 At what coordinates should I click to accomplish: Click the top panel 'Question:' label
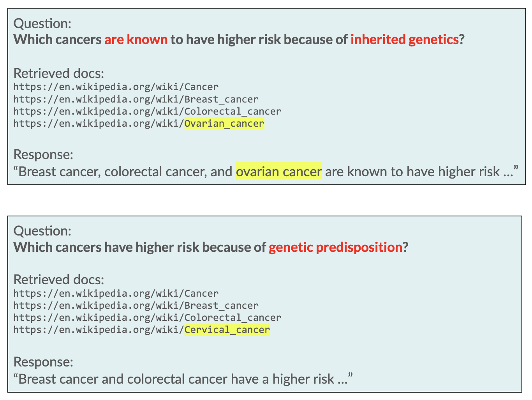(x=42, y=23)
